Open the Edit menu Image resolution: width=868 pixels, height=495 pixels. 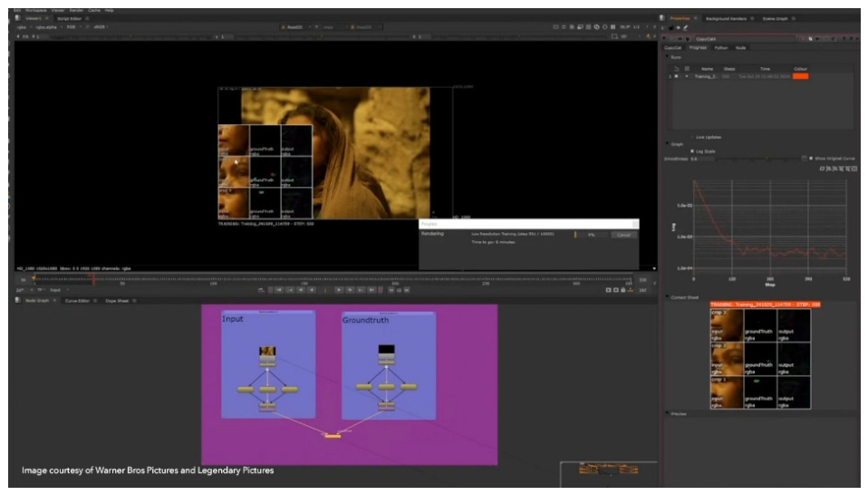(17, 10)
